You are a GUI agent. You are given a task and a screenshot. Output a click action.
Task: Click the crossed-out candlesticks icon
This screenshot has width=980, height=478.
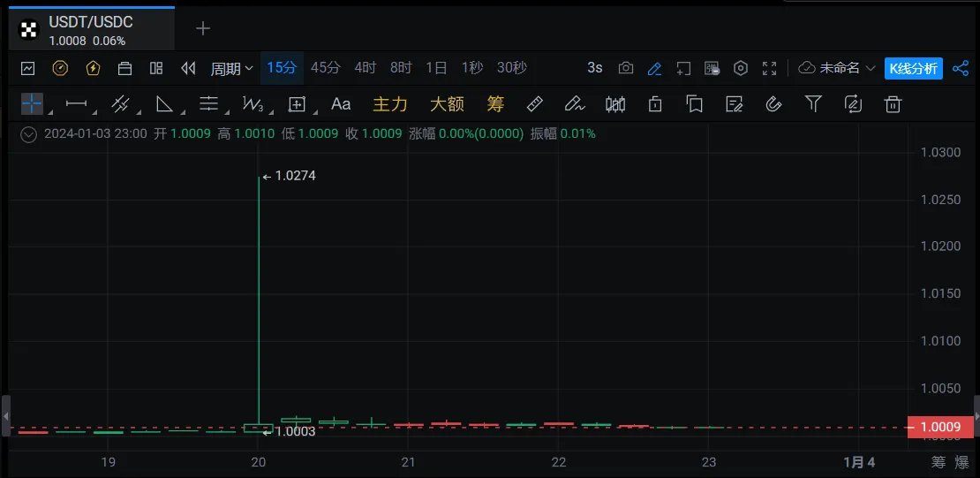click(615, 104)
